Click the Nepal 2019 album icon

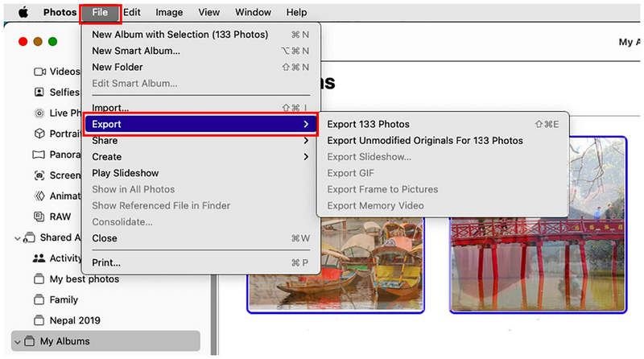click(39, 320)
